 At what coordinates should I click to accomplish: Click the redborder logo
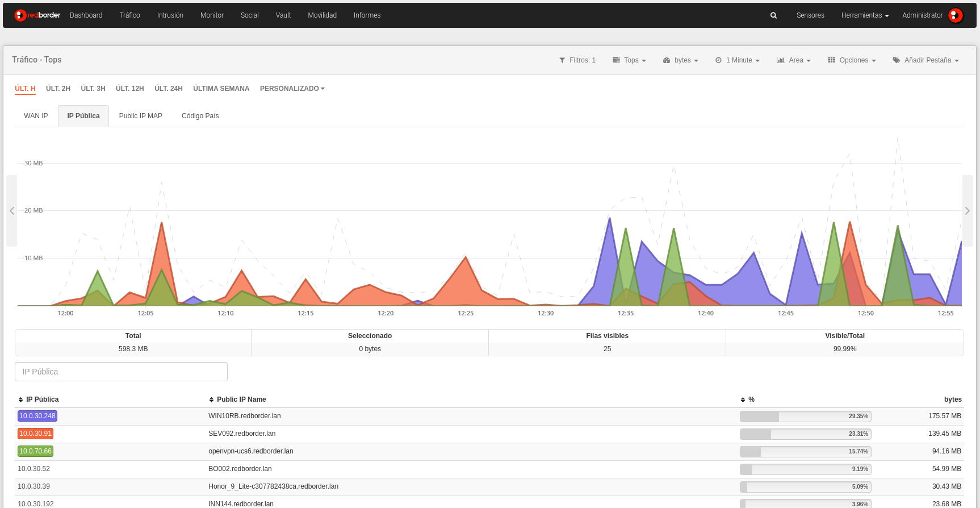[37, 15]
